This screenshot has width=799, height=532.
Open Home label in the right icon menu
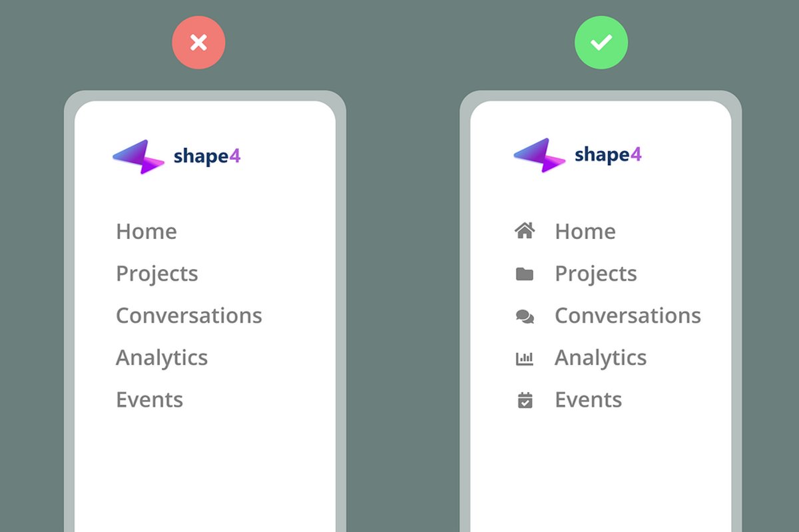[x=585, y=232]
